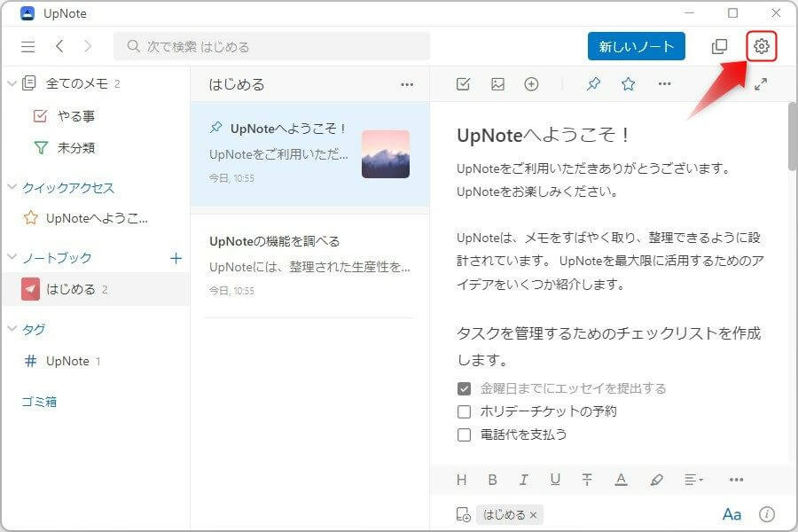Collapse the ノートブック section
Viewport: 798px width, 532px height.
[x=12, y=257]
